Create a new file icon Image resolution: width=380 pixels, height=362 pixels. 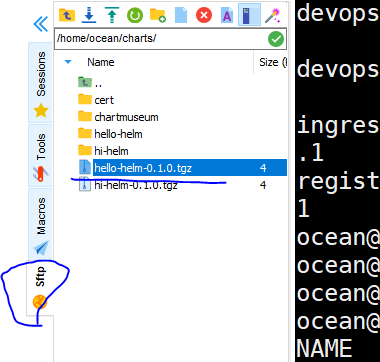pos(181,15)
